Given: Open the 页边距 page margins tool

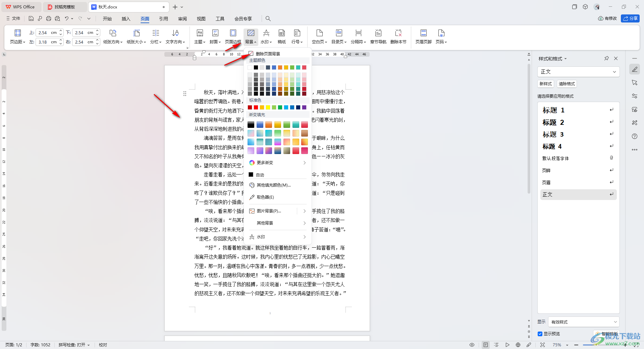Looking at the screenshot, I should [17, 37].
